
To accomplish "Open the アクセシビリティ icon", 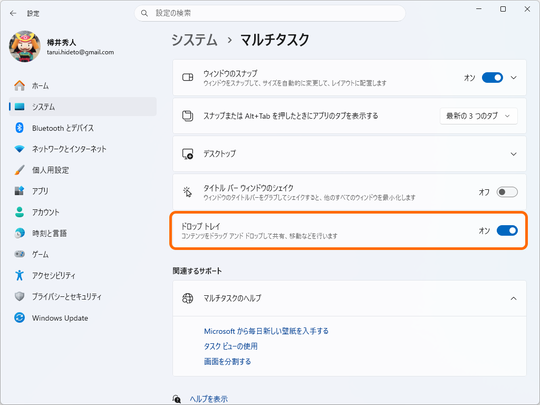I will coord(20,275).
